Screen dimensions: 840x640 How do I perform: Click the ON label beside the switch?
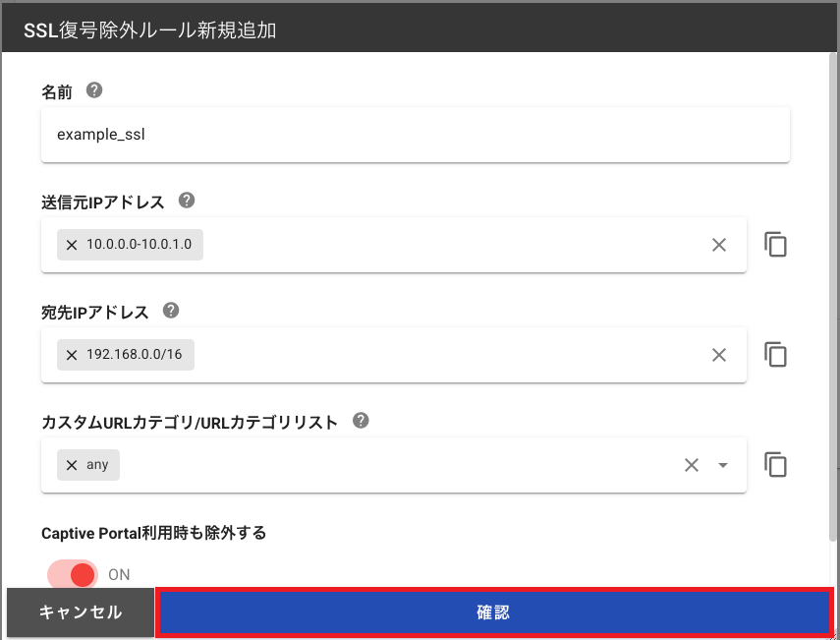[119, 574]
